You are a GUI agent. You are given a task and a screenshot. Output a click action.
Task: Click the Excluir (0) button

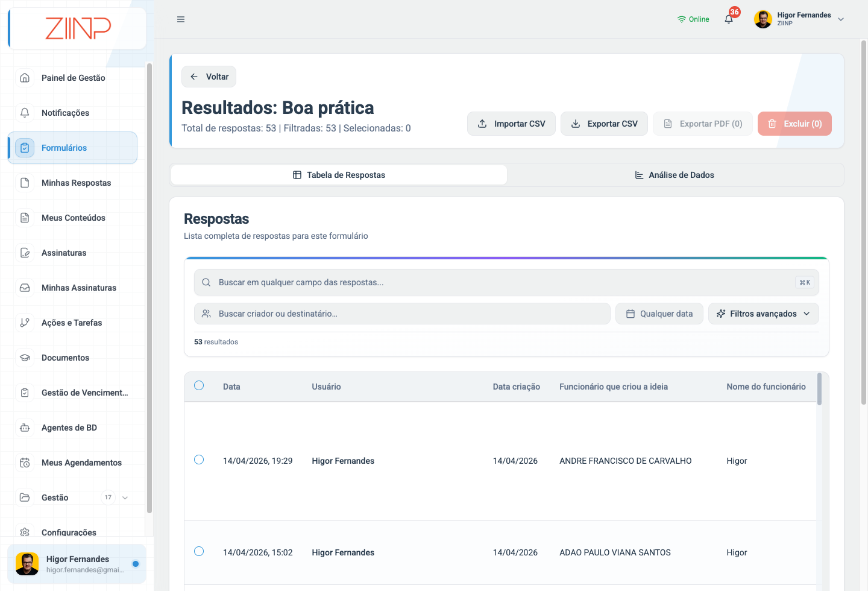tap(794, 124)
